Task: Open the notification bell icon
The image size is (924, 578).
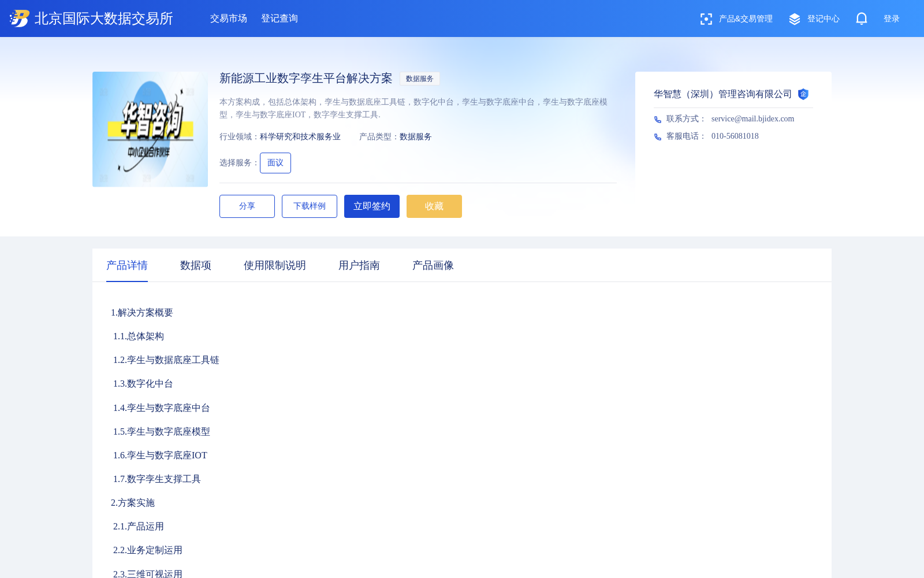Action: coord(862,18)
